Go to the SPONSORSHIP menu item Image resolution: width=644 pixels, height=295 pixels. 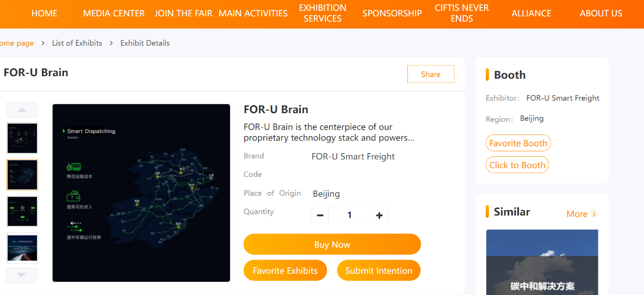(392, 14)
